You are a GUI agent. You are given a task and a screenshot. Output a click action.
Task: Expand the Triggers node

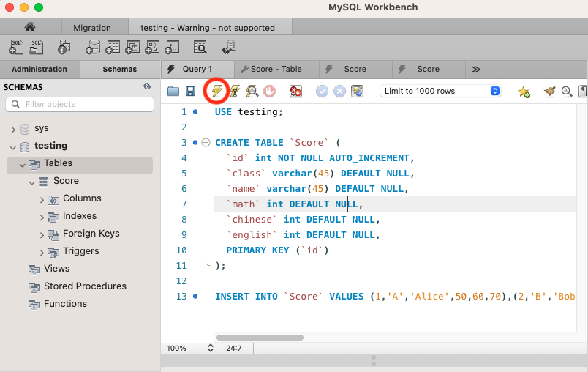coord(42,253)
